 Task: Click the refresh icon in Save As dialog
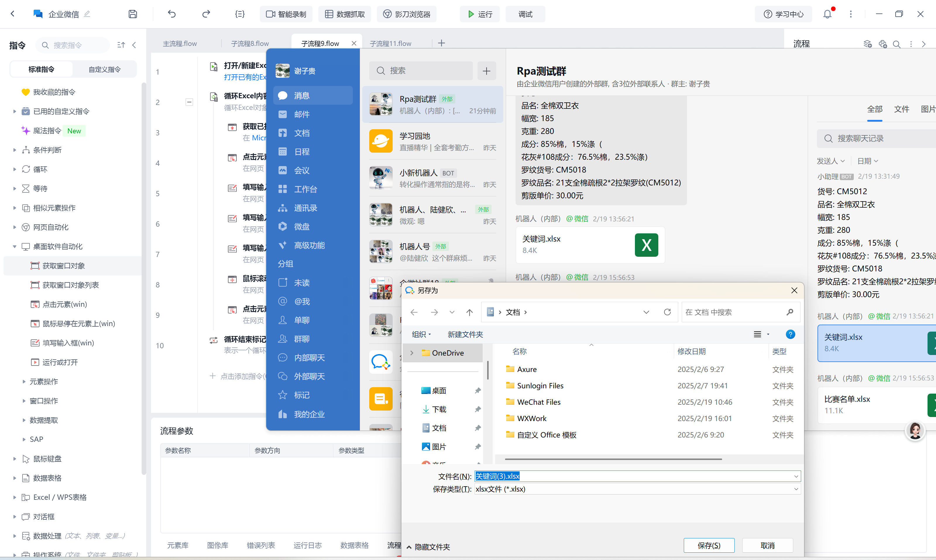click(x=667, y=312)
